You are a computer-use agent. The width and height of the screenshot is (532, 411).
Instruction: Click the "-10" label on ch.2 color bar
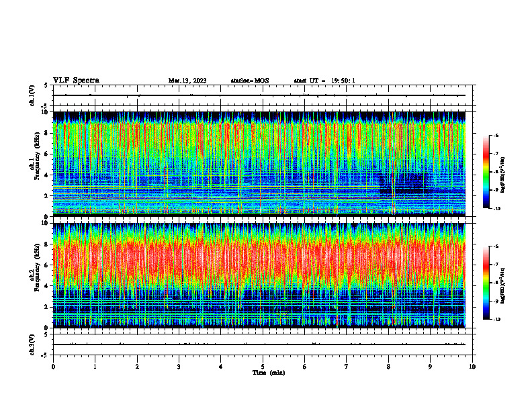496,320
